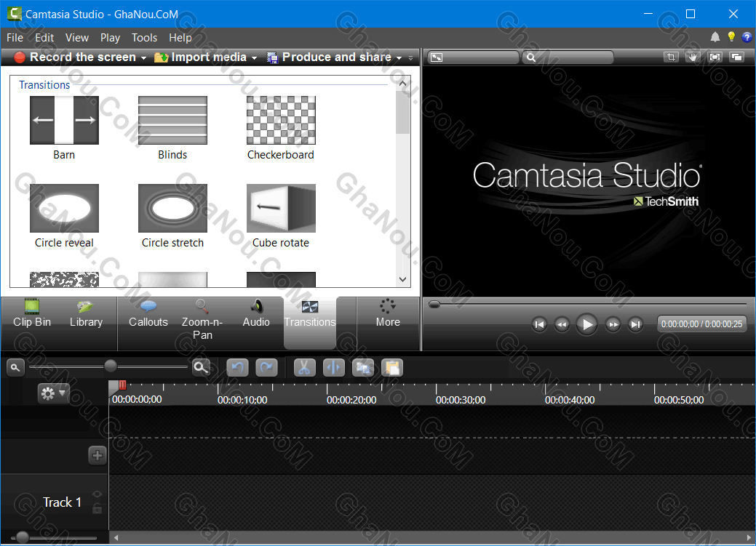This screenshot has width=756, height=546.
Task: Open the Help menu
Action: click(x=180, y=38)
